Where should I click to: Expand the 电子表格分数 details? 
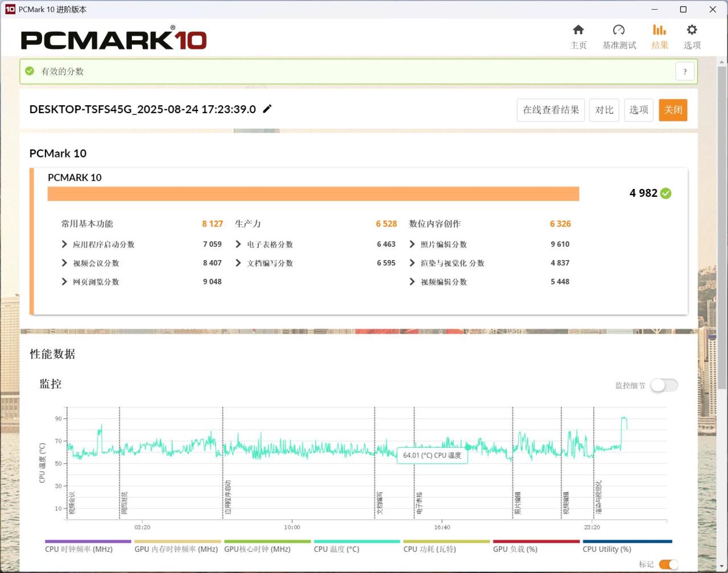(x=264, y=244)
